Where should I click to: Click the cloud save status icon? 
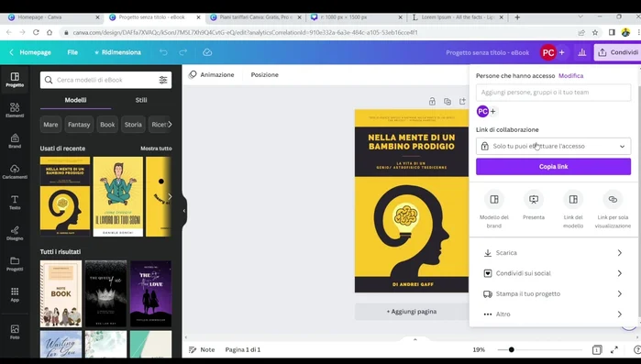pyautogui.click(x=207, y=52)
